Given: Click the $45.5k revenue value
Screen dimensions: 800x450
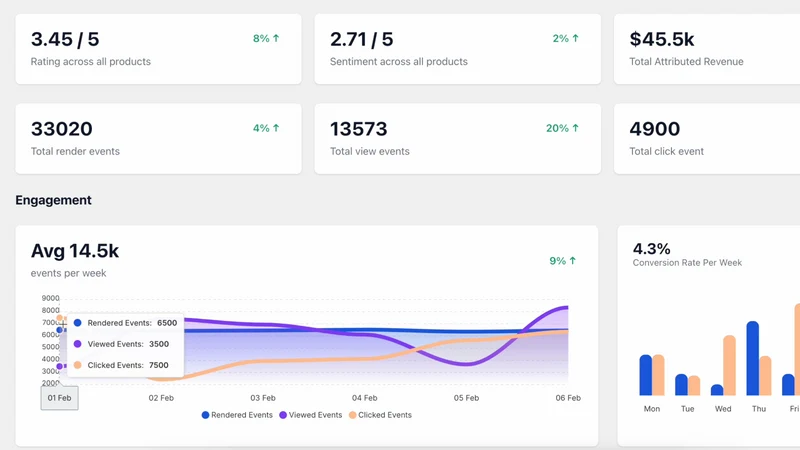Looking at the screenshot, I should click(662, 39).
